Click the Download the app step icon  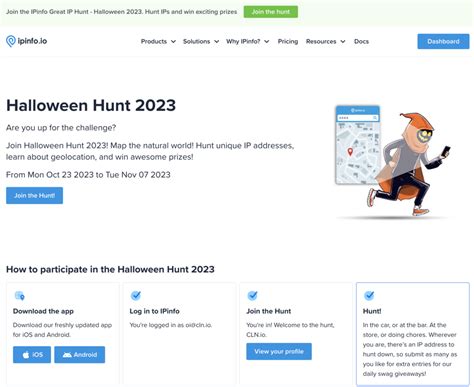point(19,295)
